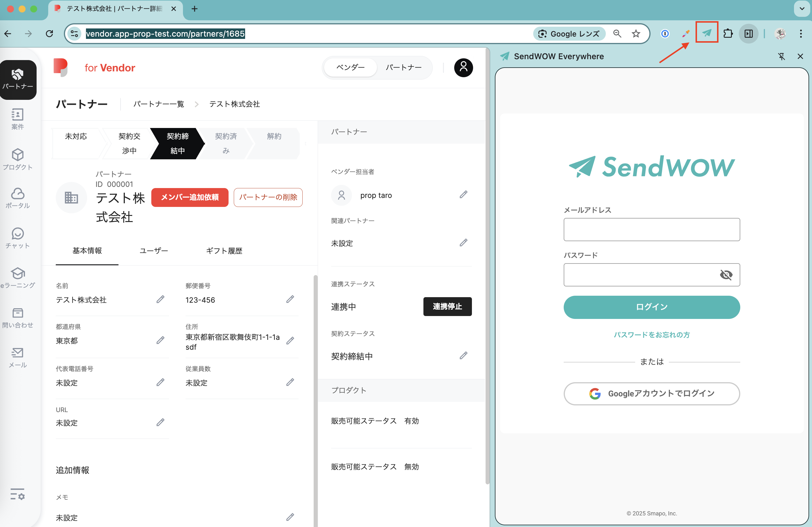812x527 pixels.
Task: Click Googleアカウントでログイン button
Action: point(651,394)
